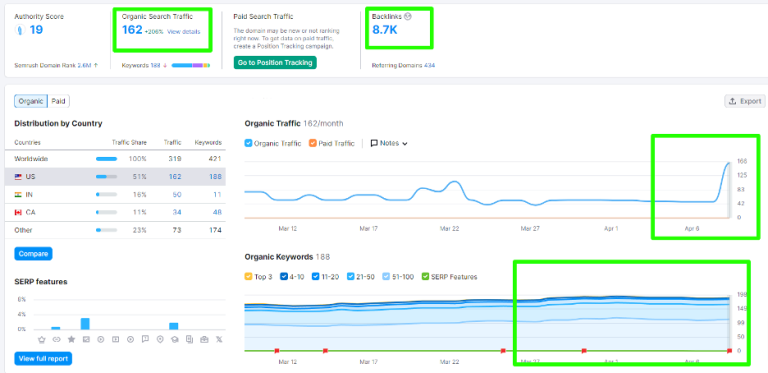Click the local pack map-pin SERP icon

[160, 339]
